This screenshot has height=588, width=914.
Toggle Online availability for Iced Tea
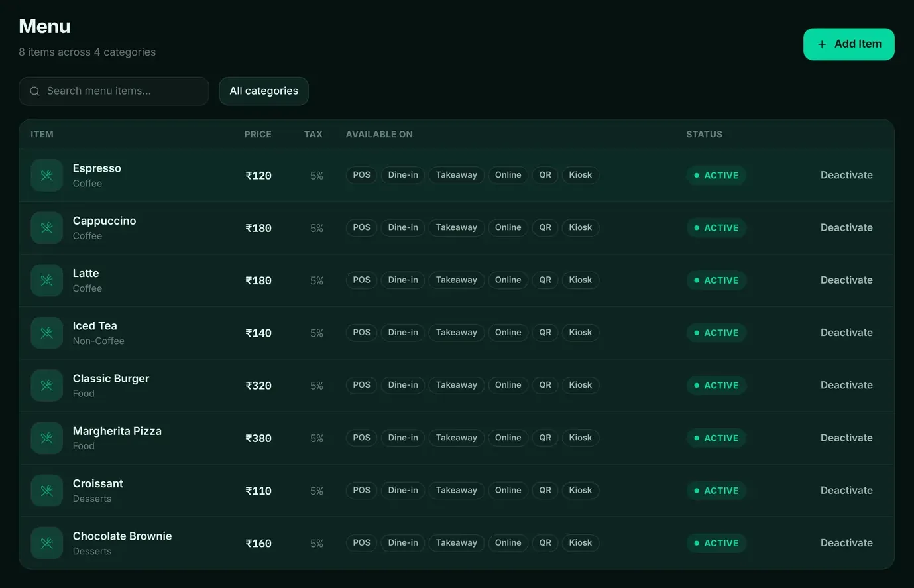tap(508, 333)
